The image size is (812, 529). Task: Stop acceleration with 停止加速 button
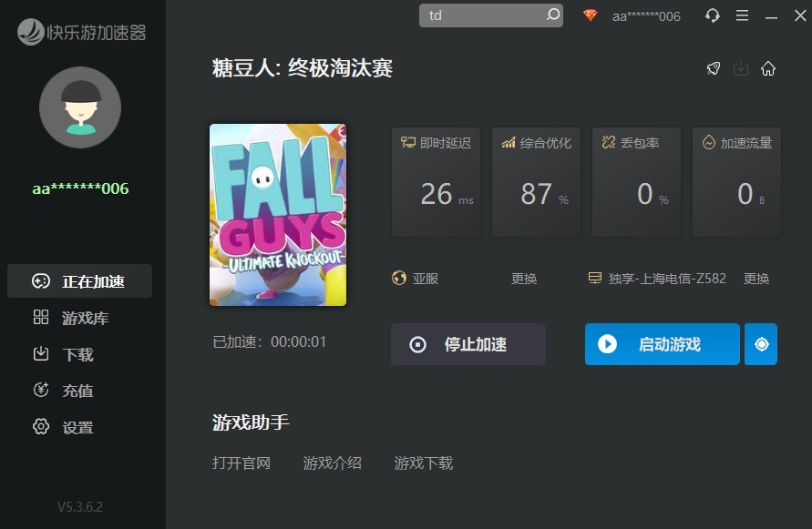[468, 344]
